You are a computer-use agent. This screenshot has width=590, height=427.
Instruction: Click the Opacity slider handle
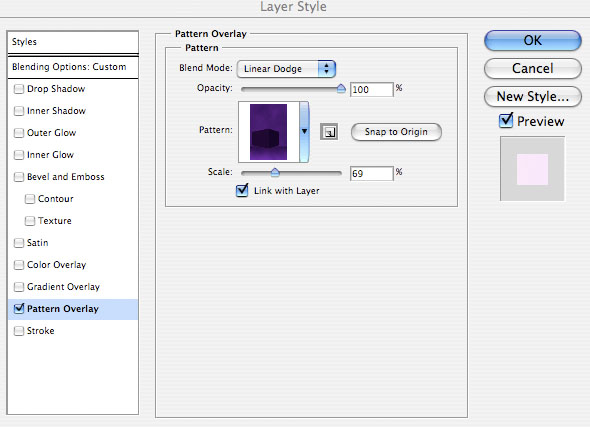point(341,89)
